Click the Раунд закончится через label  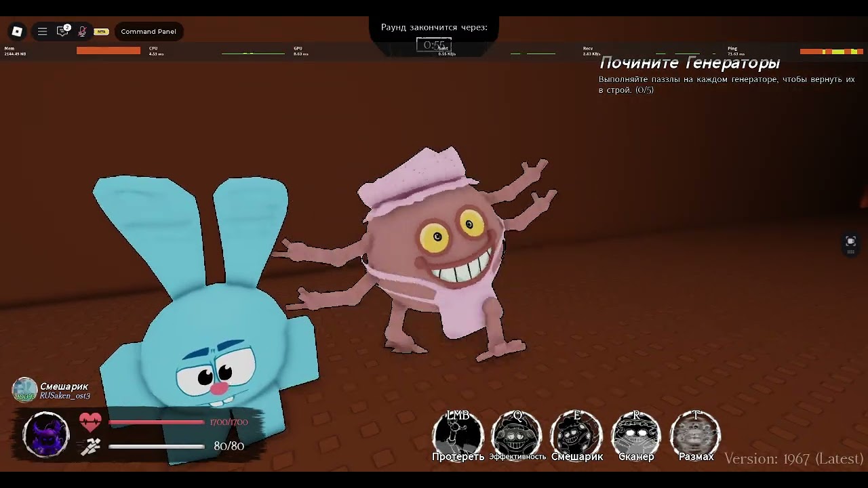pyautogui.click(x=434, y=27)
